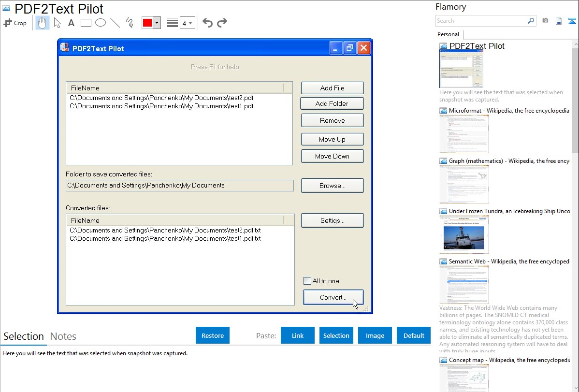Select the Crop tool
Image resolution: width=579 pixels, height=392 pixels.
(x=15, y=23)
